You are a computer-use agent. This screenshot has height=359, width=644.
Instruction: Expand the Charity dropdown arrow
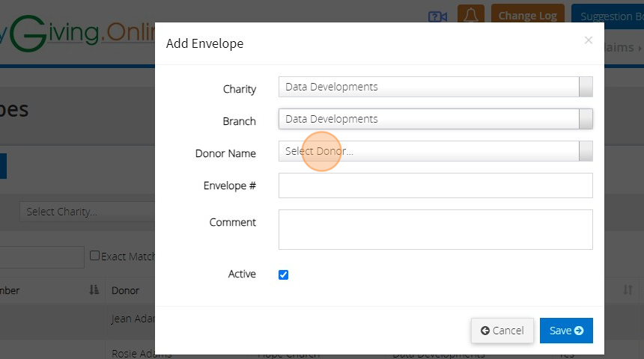(x=586, y=87)
